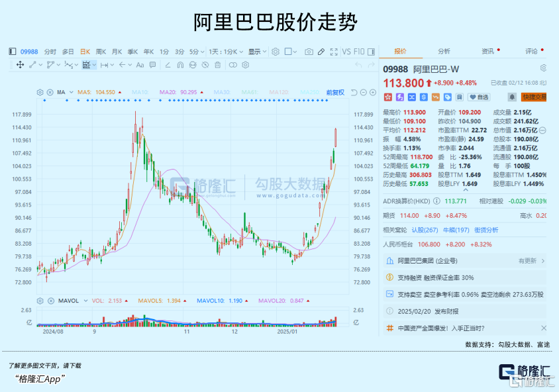Open quote panel settings gear
The height and width of the screenshot is (392, 559).
tap(543, 68)
